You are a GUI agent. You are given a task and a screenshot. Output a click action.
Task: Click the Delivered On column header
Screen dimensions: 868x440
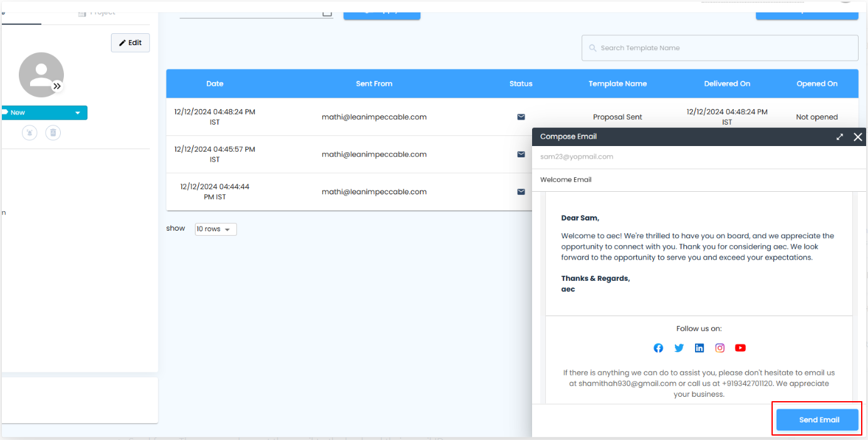click(x=727, y=83)
